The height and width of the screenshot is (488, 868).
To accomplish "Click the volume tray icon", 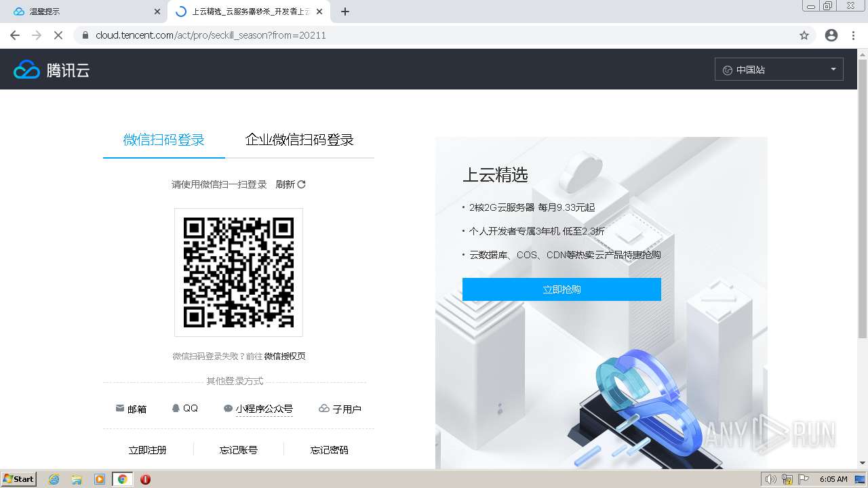I will pyautogui.click(x=771, y=479).
